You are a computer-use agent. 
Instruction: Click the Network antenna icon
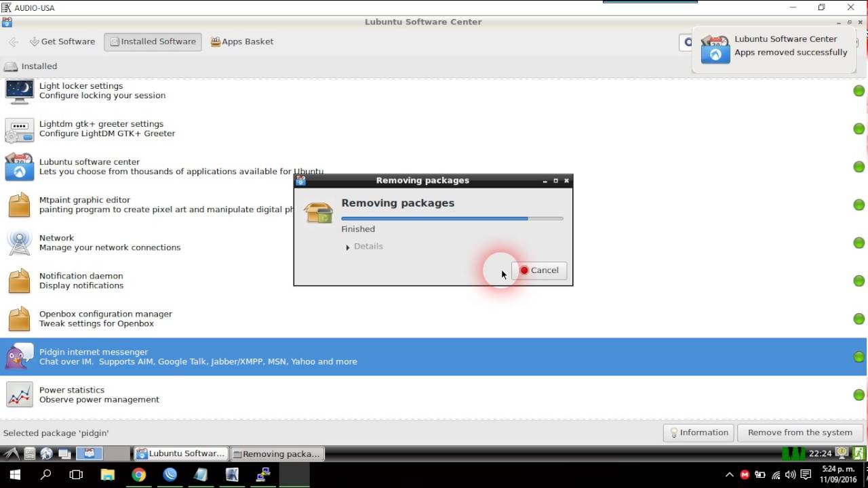pyautogui.click(x=19, y=243)
